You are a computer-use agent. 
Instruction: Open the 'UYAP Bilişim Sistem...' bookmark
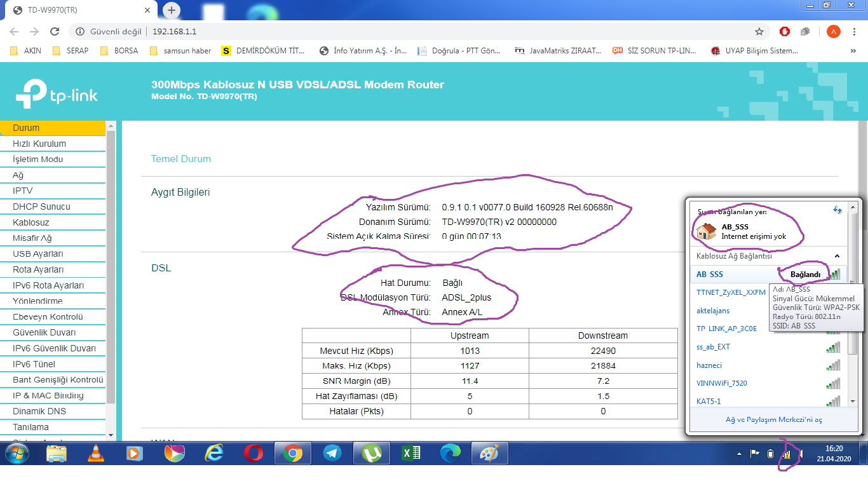tap(754, 51)
